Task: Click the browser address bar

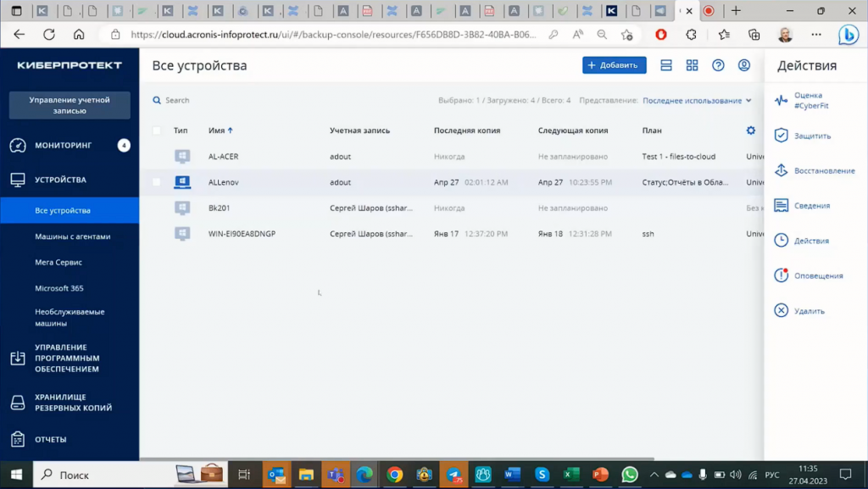Action: tap(333, 34)
